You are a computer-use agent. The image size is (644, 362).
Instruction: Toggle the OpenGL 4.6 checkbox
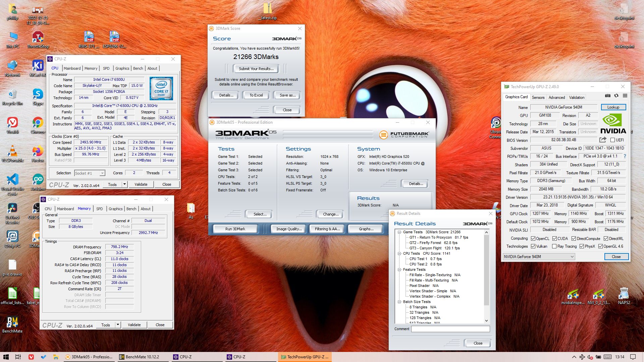tap(600, 246)
